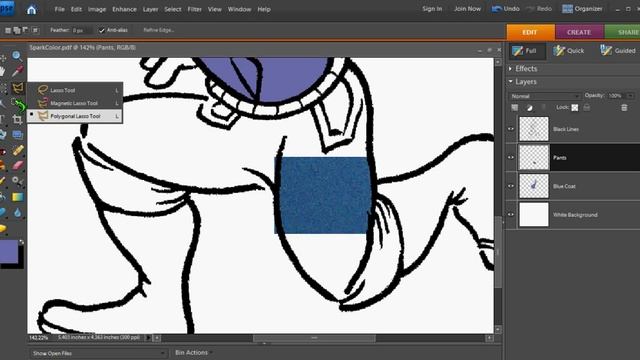The image size is (640, 360).
Task: Select the gear-shaped Smart Brush tool
Action: click(x=17, y=181)
